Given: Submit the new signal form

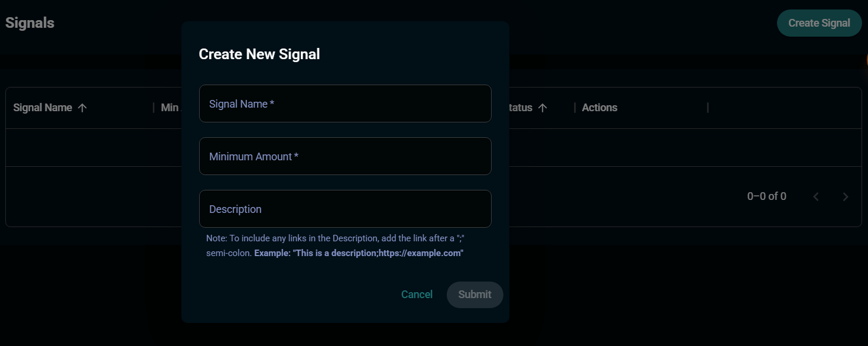Looking at the screenshot, I should 474,295.
